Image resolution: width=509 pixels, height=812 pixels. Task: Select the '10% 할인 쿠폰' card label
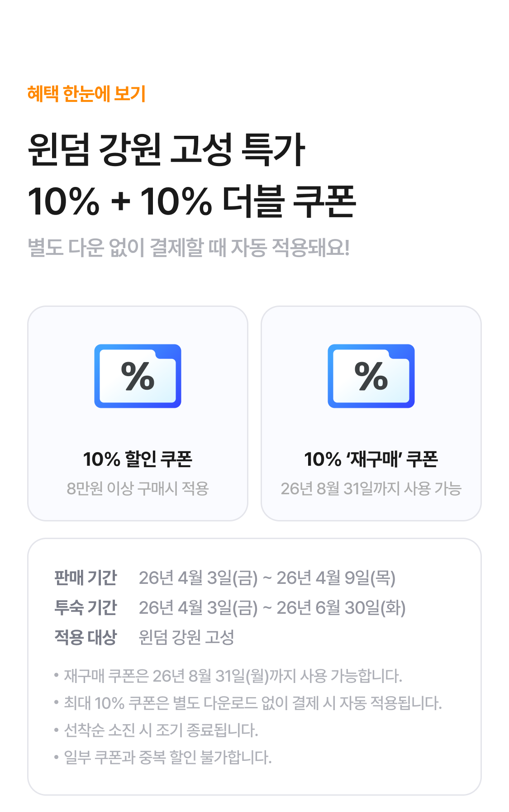point(138,459)
